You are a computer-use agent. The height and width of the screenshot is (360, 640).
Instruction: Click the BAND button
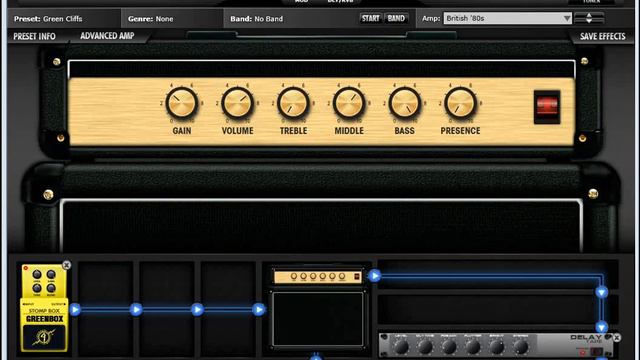396,18
